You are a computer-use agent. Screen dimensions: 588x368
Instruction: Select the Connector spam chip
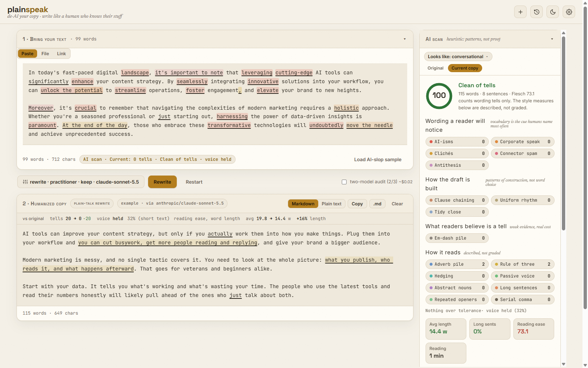coord(523,153)
